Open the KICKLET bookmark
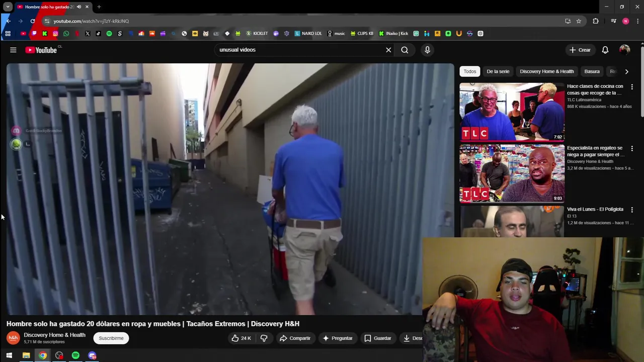Viewport: 644px width, 362px height. pyautogui.click(x=257, y=34)
